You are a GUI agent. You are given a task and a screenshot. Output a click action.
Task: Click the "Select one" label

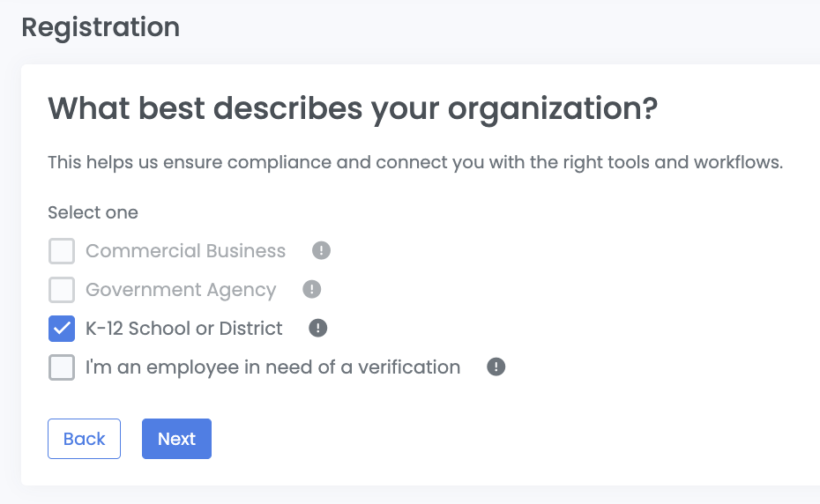pos(93,212)
